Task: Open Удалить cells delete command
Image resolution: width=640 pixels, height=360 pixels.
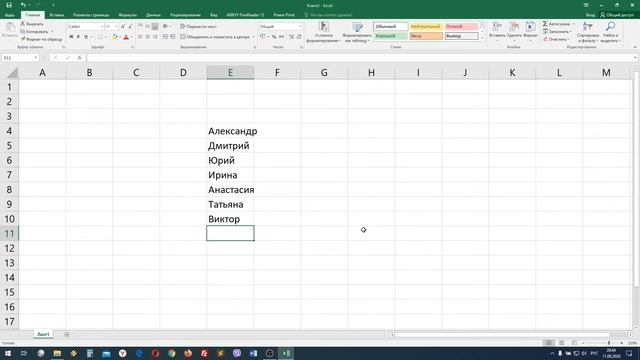Action: [x=514, y=31]
